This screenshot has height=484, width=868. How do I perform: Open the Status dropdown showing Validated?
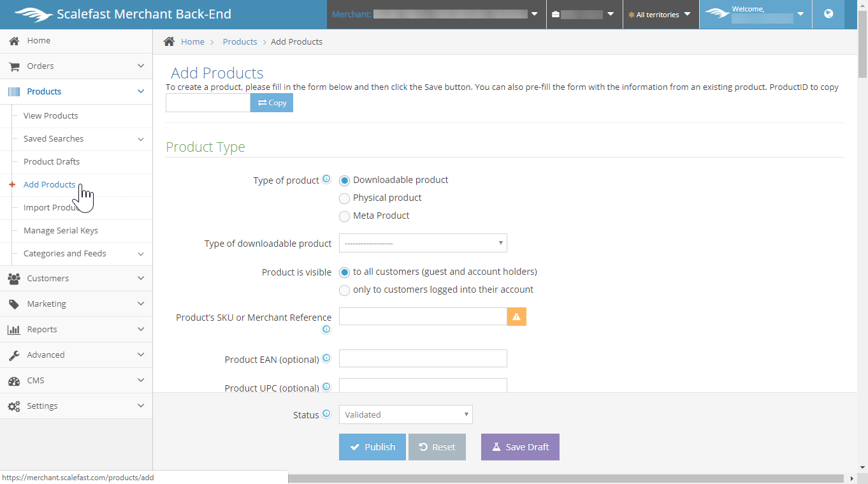pos(405,414)
